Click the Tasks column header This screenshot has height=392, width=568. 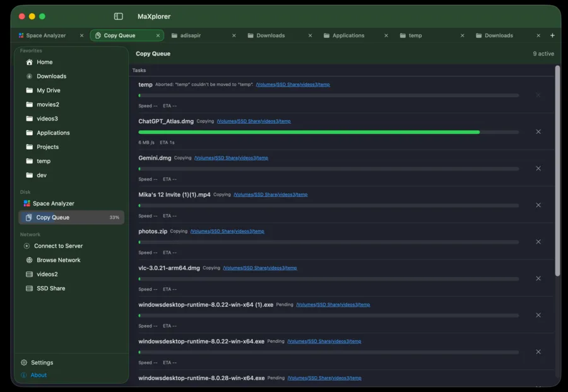click(x=139, y=70)
